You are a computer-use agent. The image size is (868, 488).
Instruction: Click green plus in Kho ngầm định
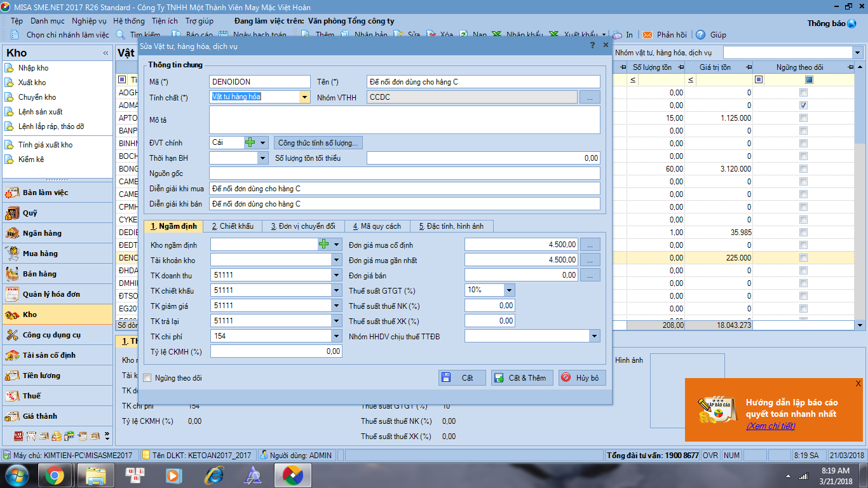point(323,244)
